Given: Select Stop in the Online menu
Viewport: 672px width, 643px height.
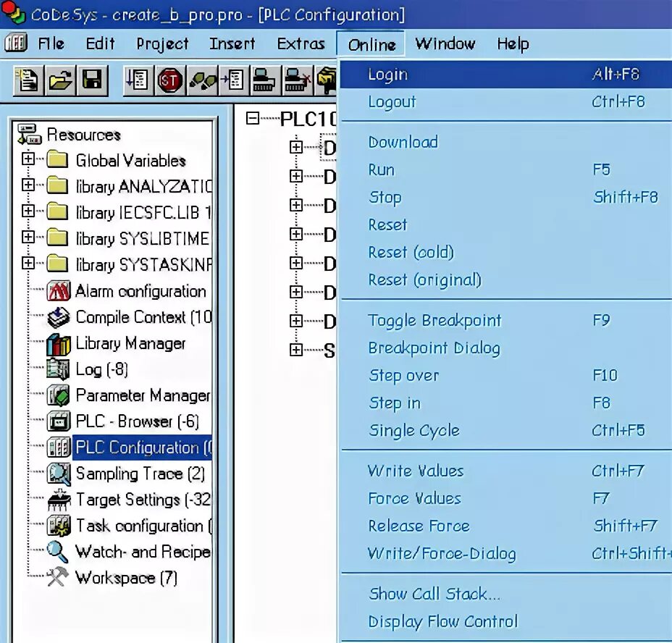Looking at the screenshot, I should [x=505, y=197].
